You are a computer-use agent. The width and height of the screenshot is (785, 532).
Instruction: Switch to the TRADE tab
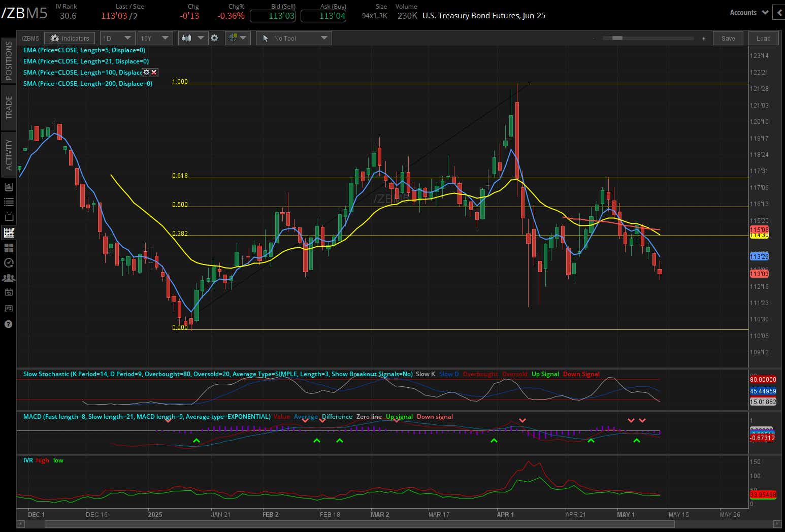click(8, 107)
